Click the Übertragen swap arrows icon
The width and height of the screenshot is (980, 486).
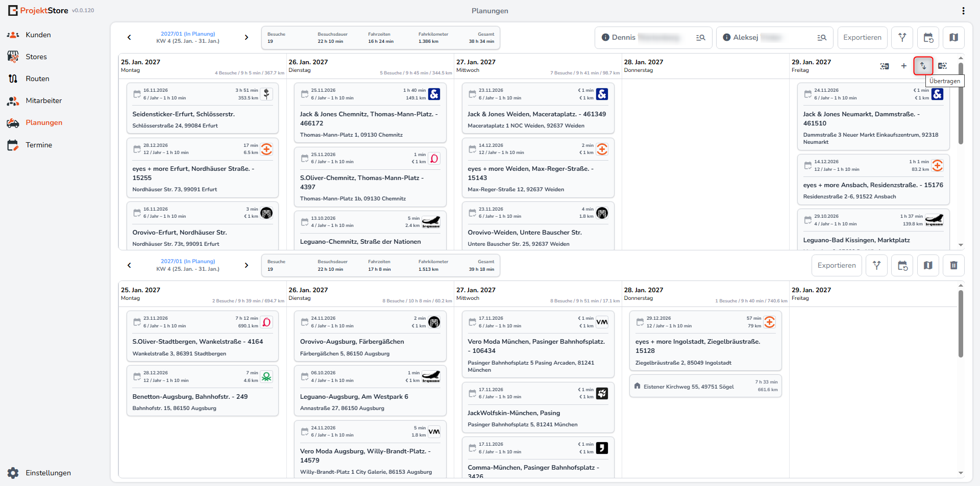(923, 66)
